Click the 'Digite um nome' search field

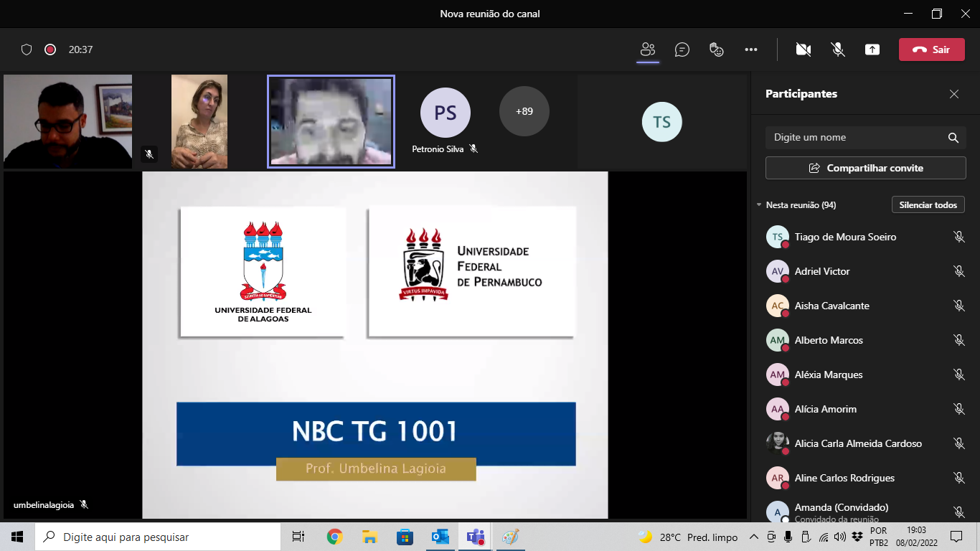(x=854, y=138)
